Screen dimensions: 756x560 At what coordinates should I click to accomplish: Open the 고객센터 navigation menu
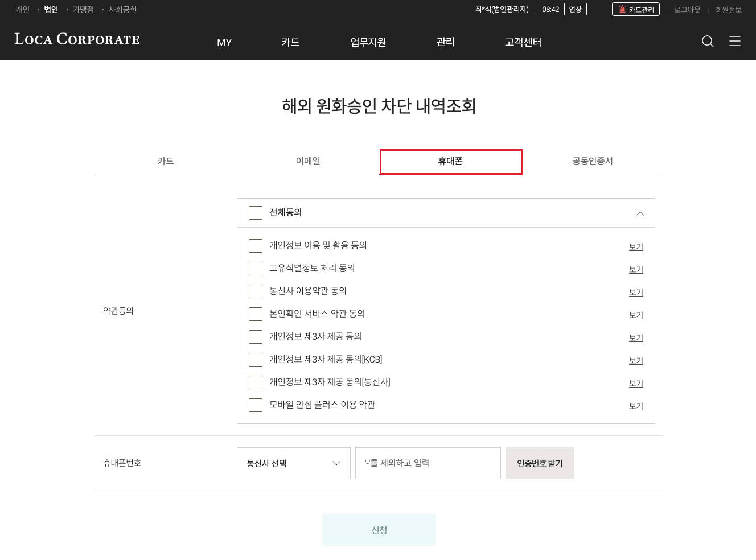coord(523,42)
